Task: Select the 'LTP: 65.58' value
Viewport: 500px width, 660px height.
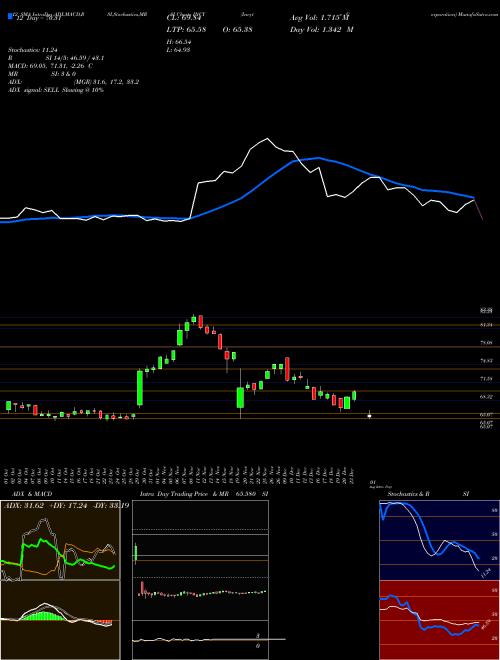Action: click(186, 30)
